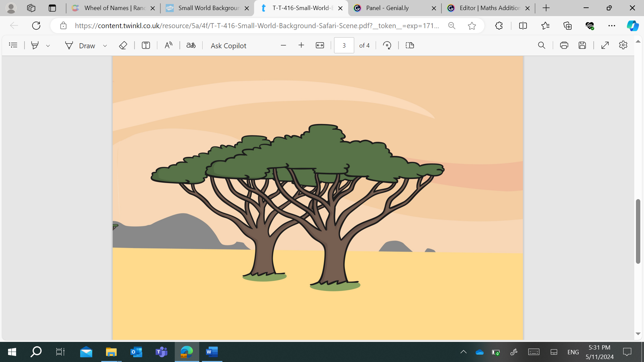Expand the Highlight tool dropdown arrow

48,46
